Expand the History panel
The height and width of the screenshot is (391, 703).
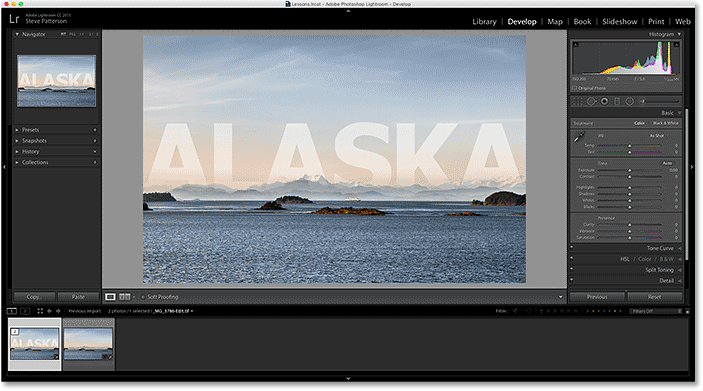pos(17,152)
